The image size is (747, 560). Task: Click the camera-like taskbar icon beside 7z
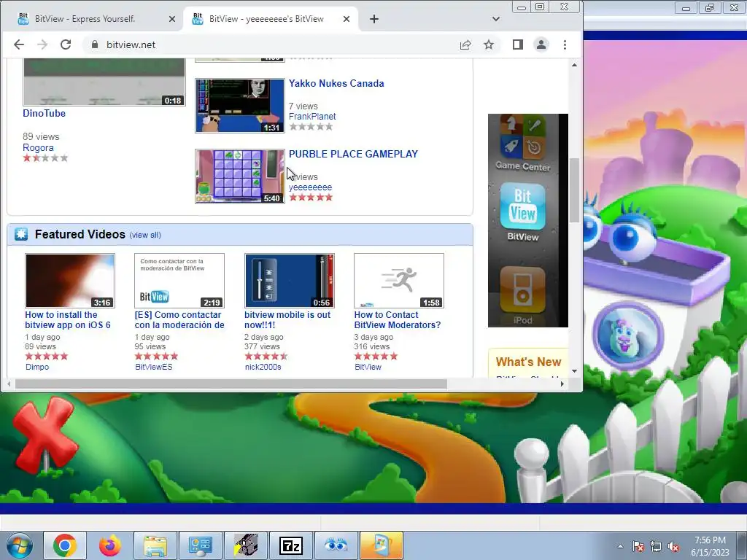(246, 545)
